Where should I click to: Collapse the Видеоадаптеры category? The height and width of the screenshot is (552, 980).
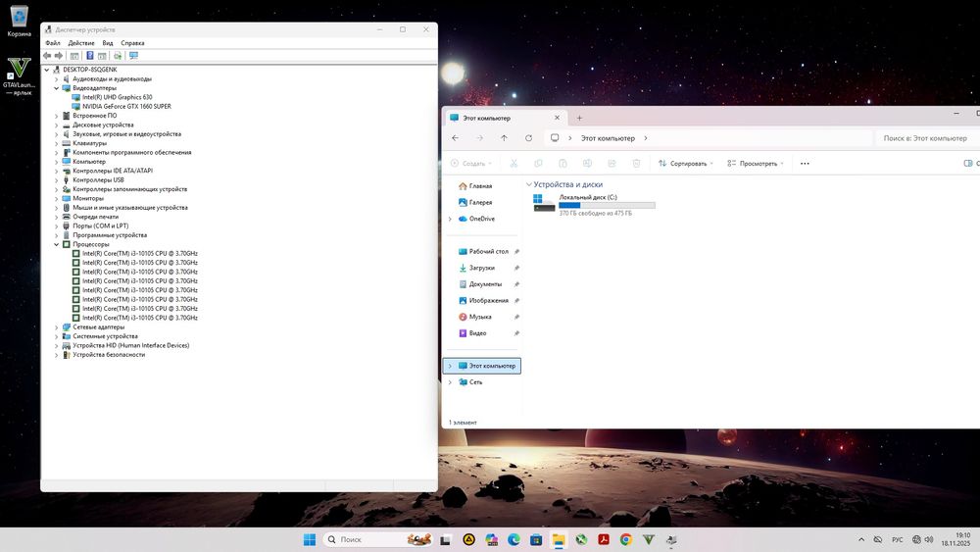pyautogui.click(x=56, y=88)
